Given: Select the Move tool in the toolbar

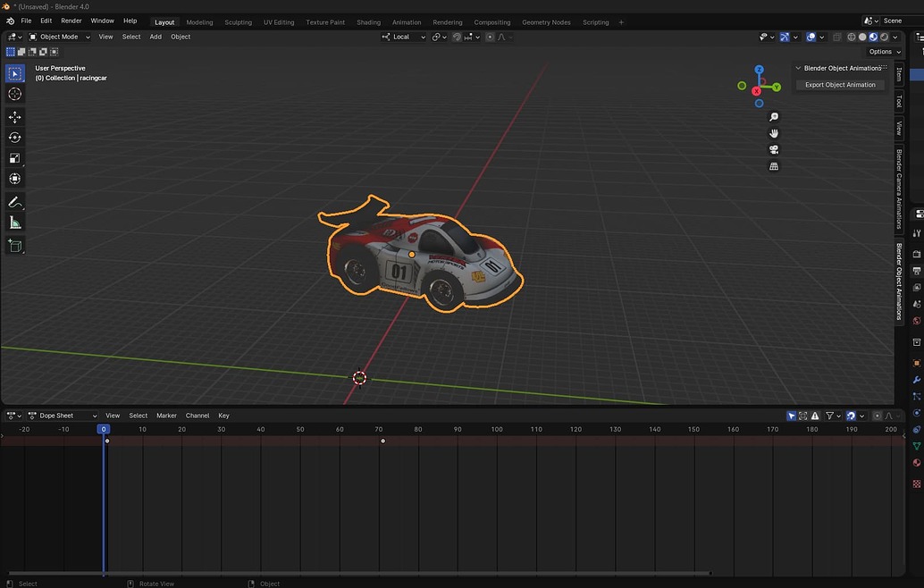Looking at the screenshot, I should (14, 117).
